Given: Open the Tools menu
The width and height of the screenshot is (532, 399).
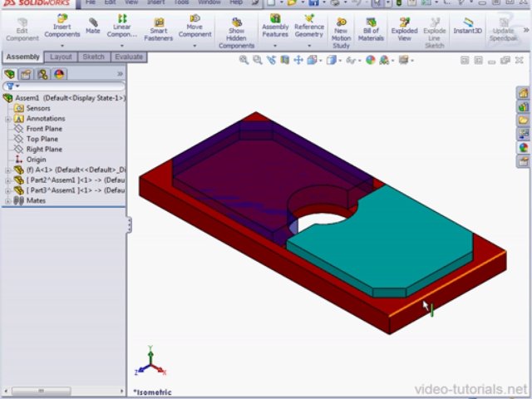Looking at the screenshot, I should click(x=181, y=2).
